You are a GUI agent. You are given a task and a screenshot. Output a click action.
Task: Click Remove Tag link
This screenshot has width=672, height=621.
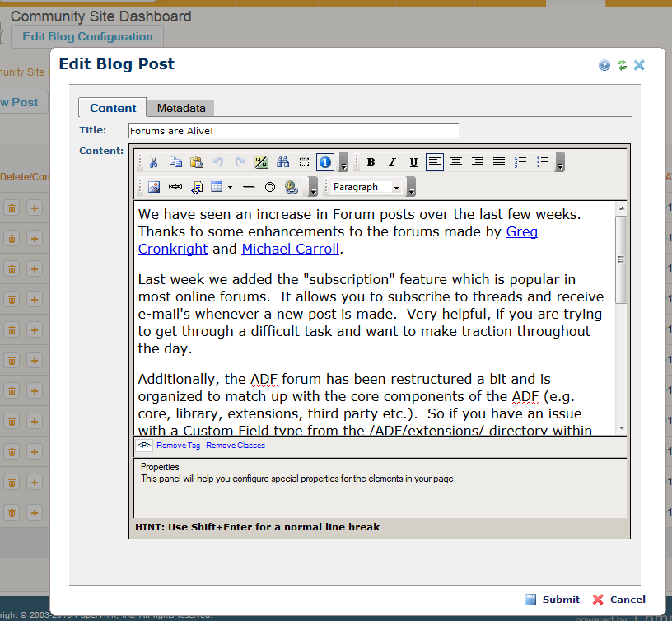point(178,446)
